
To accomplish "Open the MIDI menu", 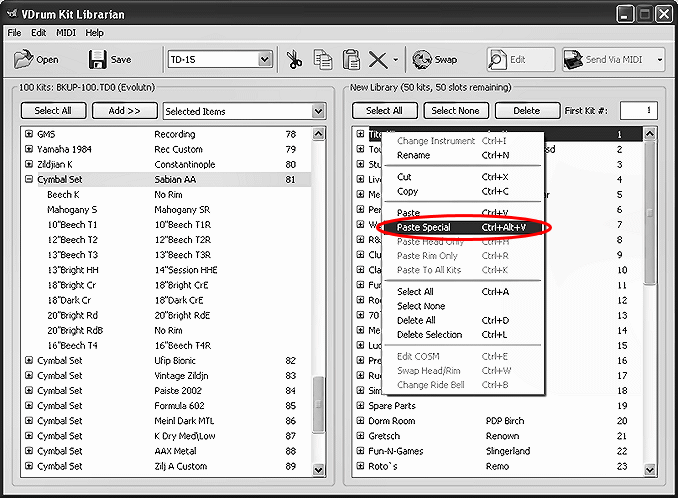I will tap(66, 33).
